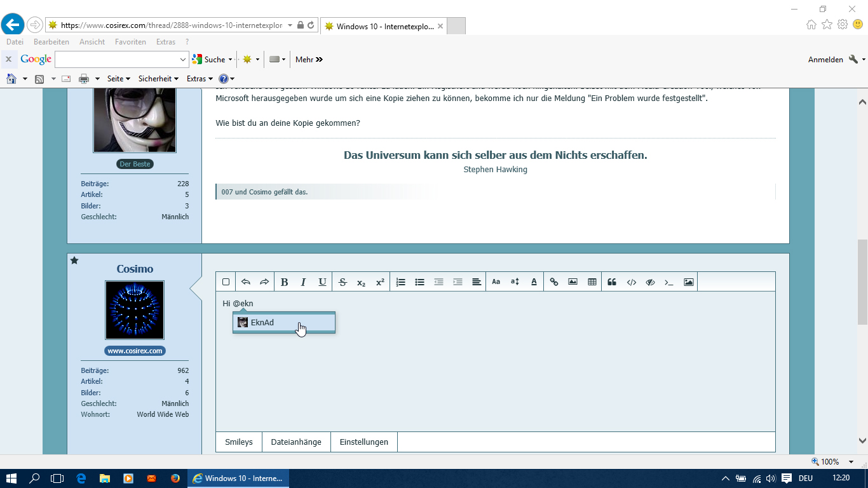Insert a code block
This screenshot has height=488, width=868.
[x=631, y=282]
